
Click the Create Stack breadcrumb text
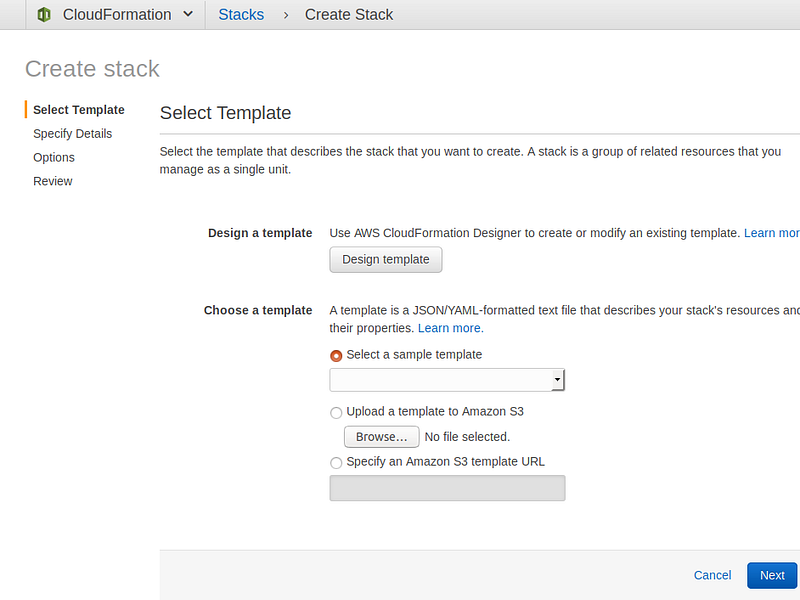tap(349, 15)
